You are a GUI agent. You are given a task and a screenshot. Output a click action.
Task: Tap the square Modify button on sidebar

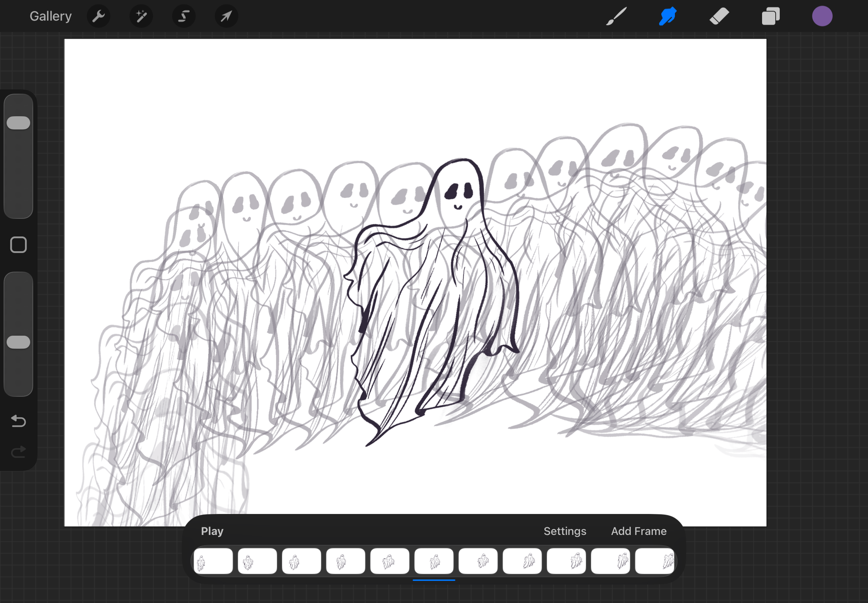point(18,245)
